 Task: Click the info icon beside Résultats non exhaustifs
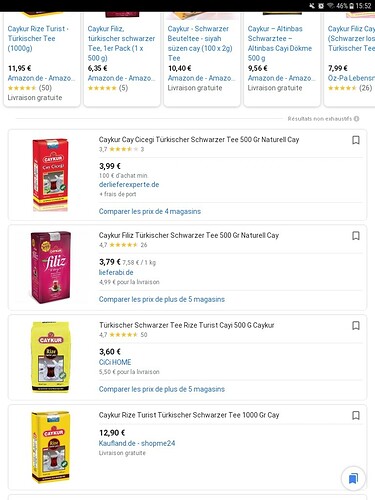(x=356, y=119)
